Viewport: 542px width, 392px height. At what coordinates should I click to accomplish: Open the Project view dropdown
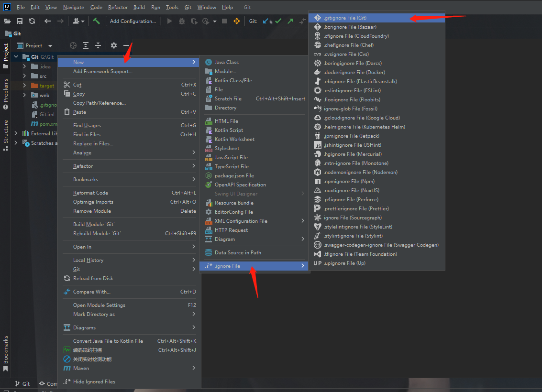[x=34, y=45]
